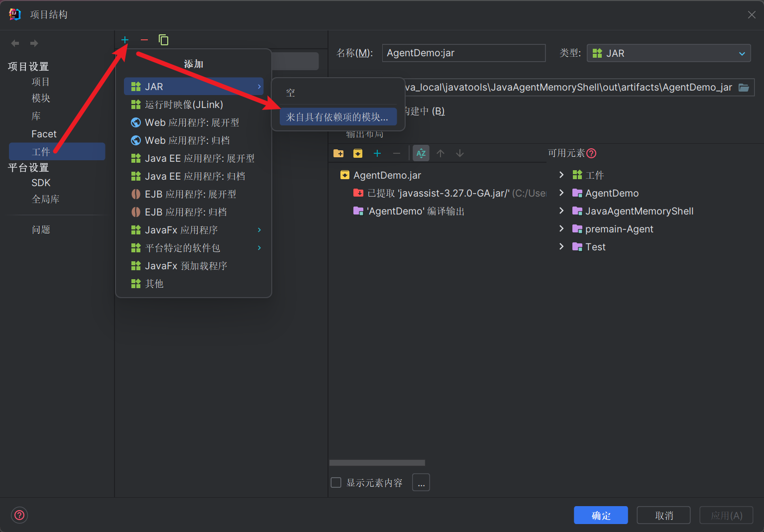Open 项目 in project settings sidebar
The image size is (764, 532).
pos(41,82)
